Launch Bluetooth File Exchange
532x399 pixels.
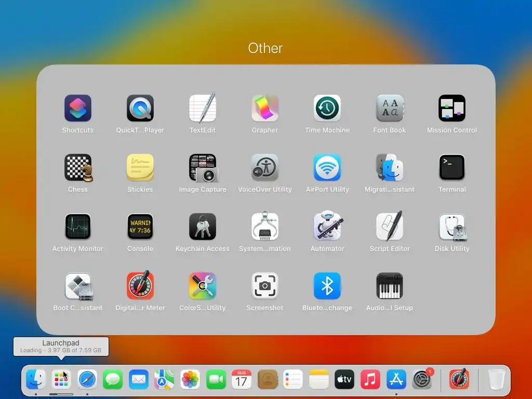[327, 286]
